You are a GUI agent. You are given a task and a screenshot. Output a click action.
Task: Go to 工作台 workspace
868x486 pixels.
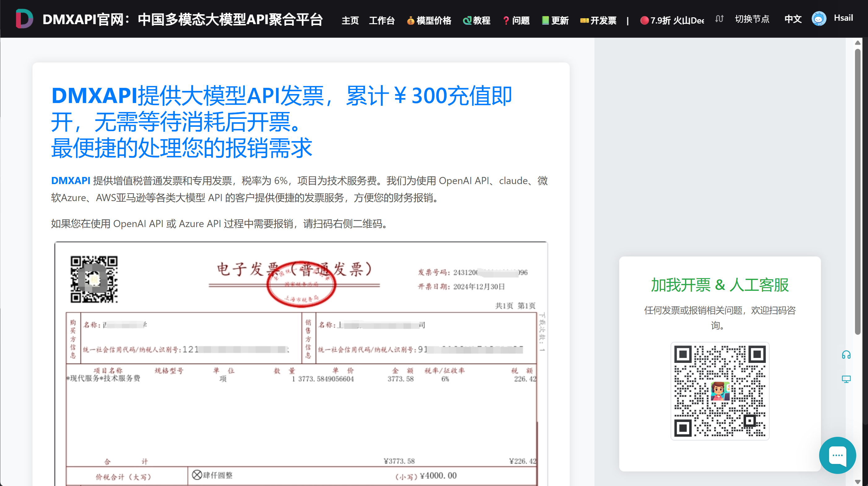(382, 20)
